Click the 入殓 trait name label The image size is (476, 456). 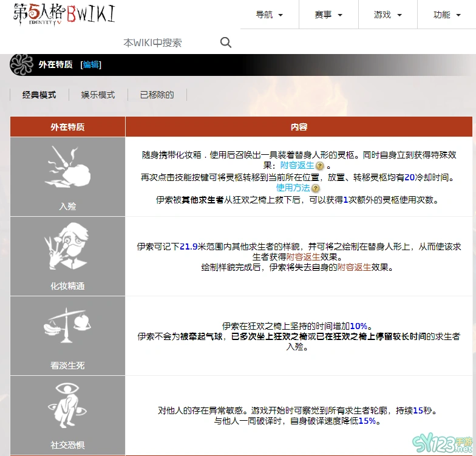click(x=68, y=206)
